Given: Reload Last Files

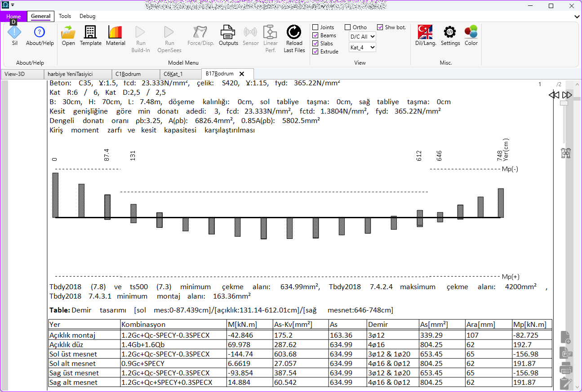Looking at the screenshot, I should (294, 39).
